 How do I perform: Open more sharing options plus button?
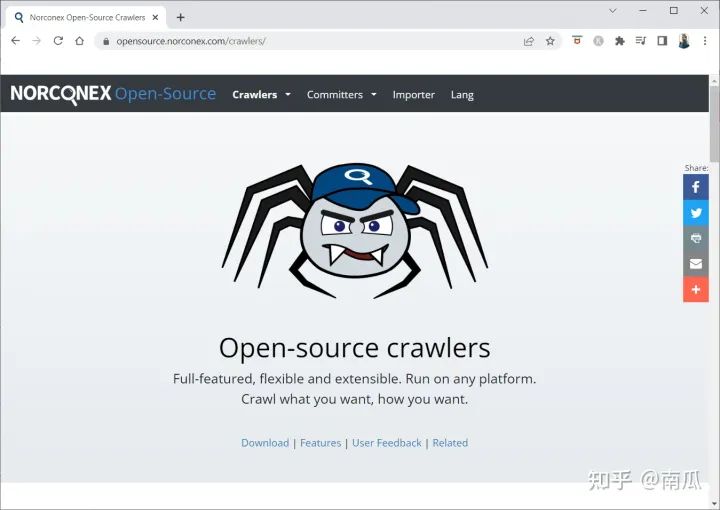pyautogui.click(x=696, y=289)
